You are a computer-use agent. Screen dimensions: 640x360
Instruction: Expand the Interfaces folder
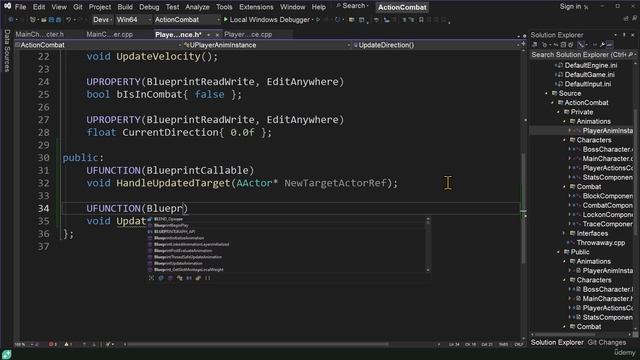[565, 233]
